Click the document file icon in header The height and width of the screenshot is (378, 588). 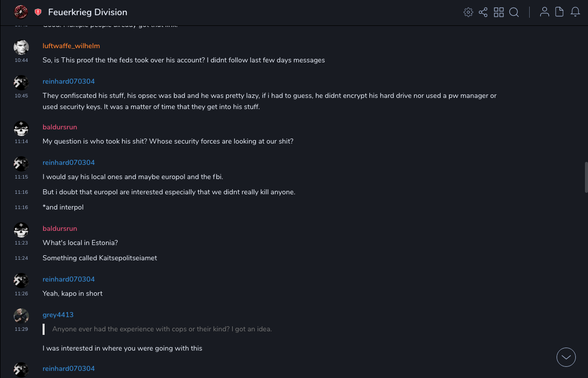560,12
